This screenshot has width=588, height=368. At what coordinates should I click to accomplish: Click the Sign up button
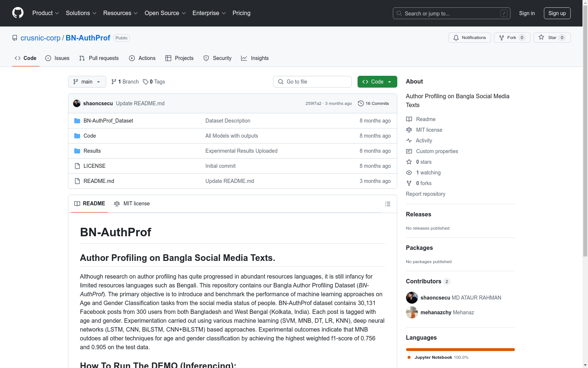point(557,13)
